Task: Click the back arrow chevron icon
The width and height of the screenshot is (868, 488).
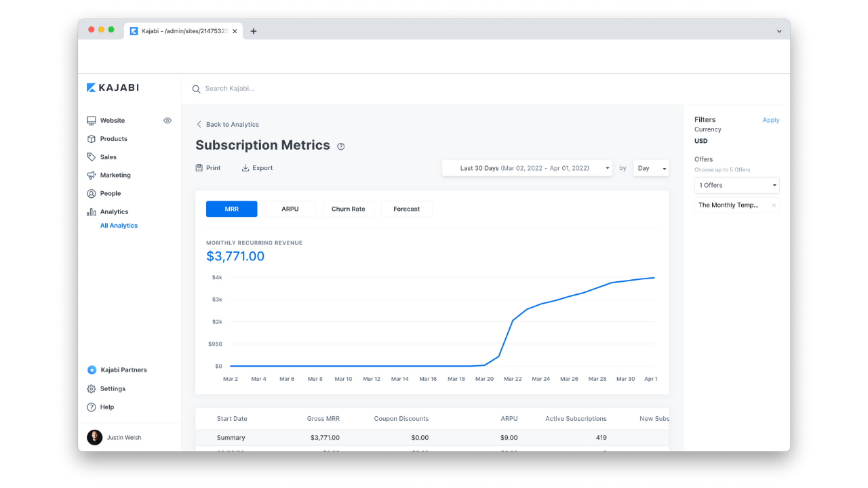Action: (199, 125)
